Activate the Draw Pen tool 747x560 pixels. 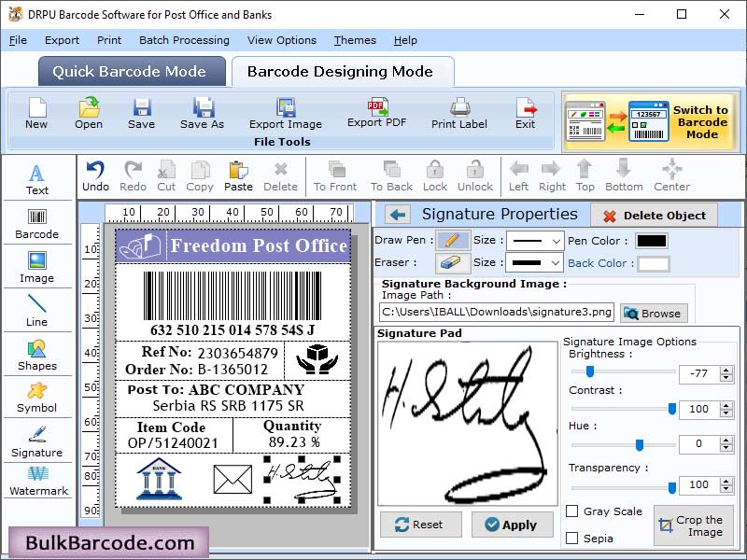click(x=453, y=240)
